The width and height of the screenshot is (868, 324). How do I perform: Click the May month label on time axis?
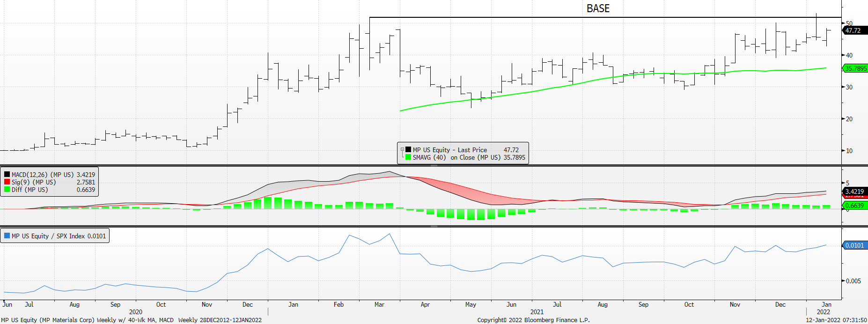coord(471,304)
